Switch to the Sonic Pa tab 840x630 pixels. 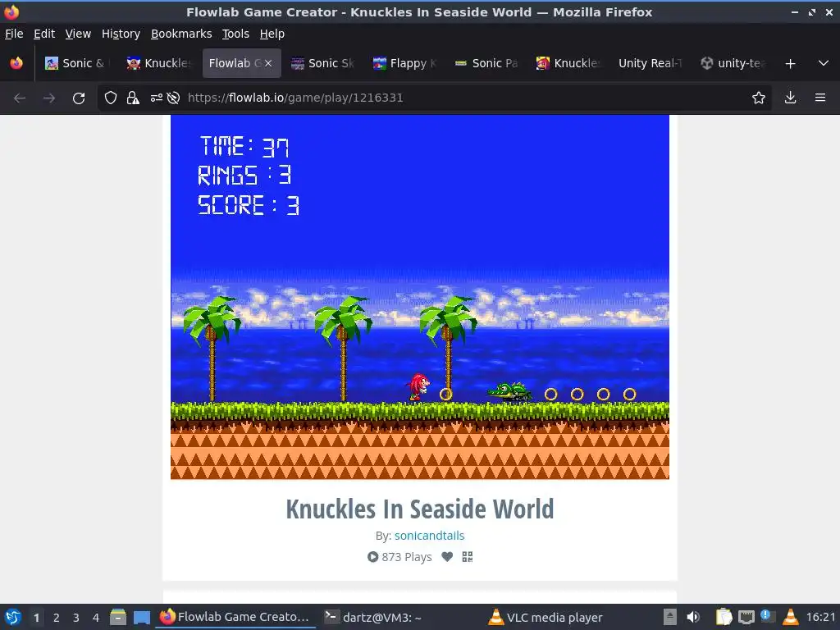487,63
